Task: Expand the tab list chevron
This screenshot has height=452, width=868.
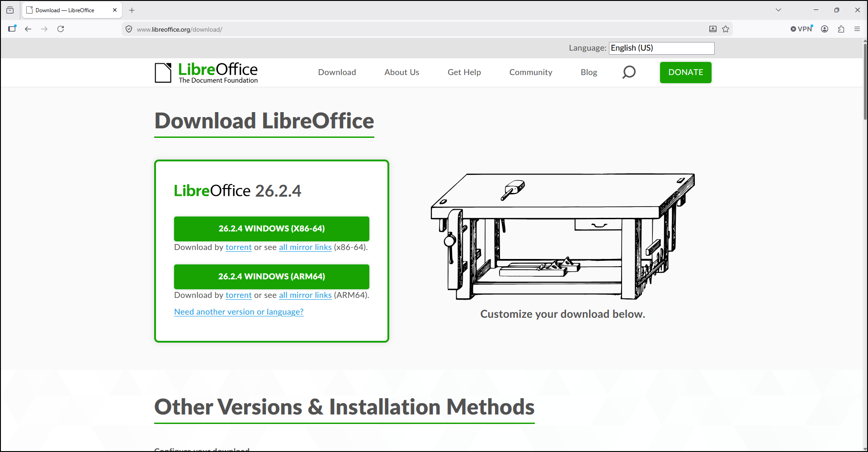Action: click(x=778, y=10)
